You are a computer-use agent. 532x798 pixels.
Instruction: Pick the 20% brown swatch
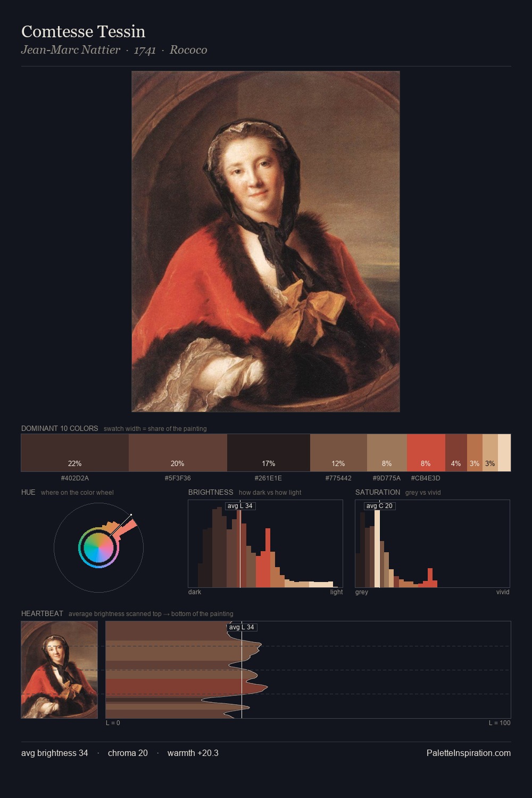click(x=178, y=453)
